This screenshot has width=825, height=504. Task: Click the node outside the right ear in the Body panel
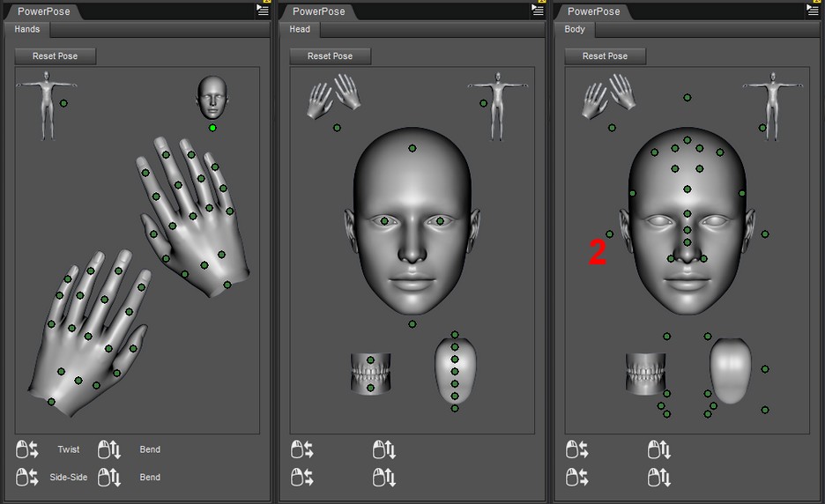coord(765,234)
